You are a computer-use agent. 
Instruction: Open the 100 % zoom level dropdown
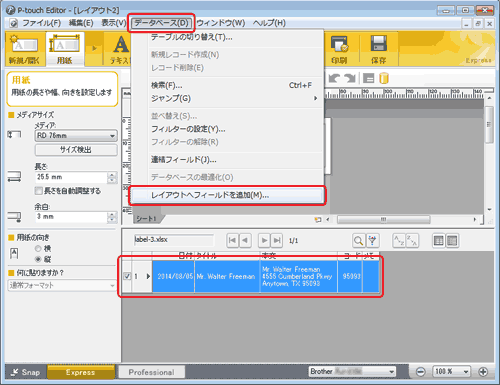[x=451, y=371]
